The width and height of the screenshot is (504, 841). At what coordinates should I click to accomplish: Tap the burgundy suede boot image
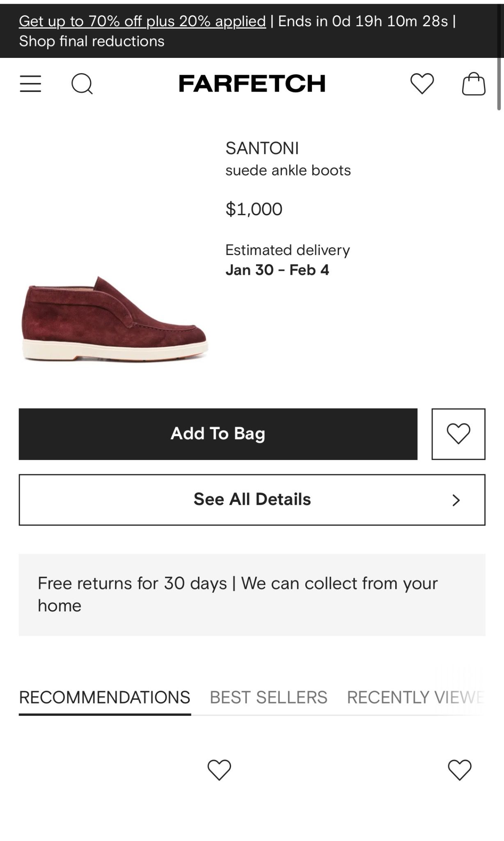tap(115, 320)
